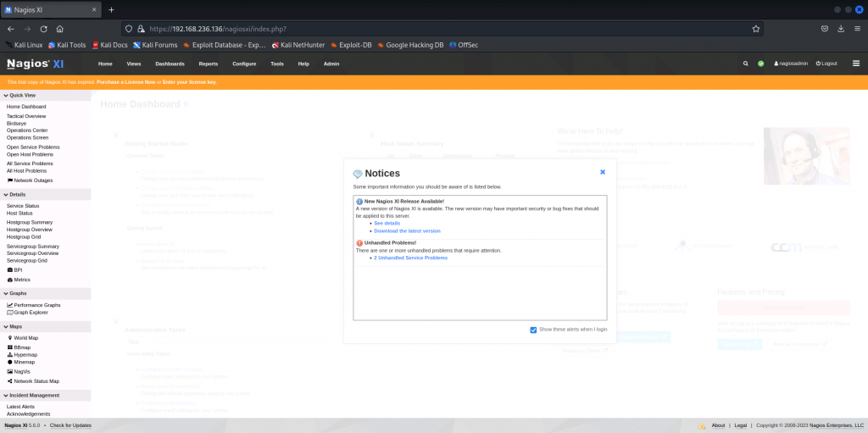Click the NagVis icon in sidebar

tap(9, 371)
